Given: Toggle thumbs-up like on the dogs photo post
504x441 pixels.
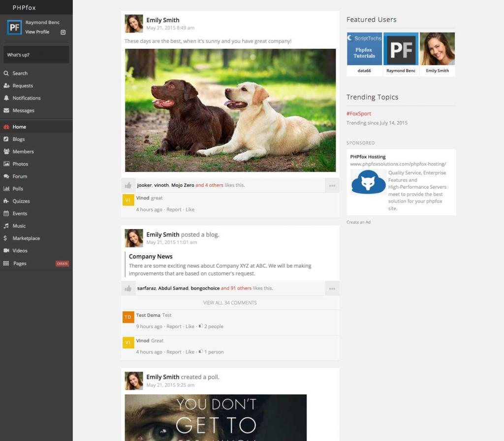Looking at the screenshot, I should tap(128, 185).
